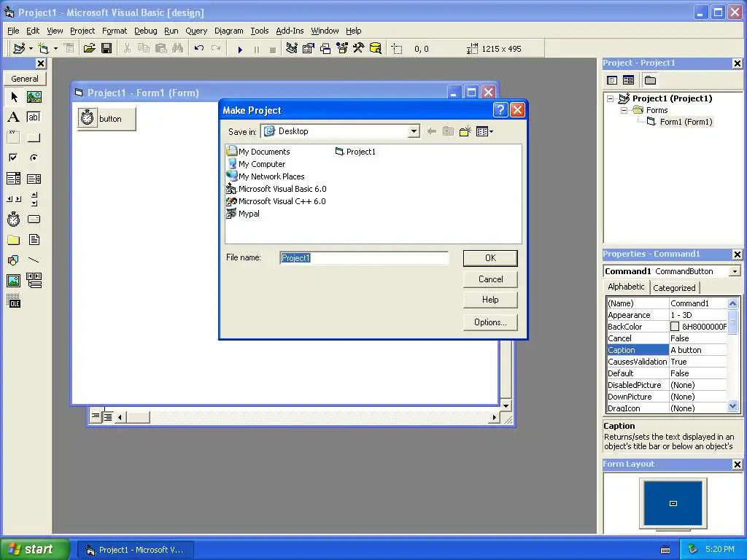The width and height of the screenshot is (747, 560).
Task: Select the Mypal item in file list
Action: click(x=243, y=214)
